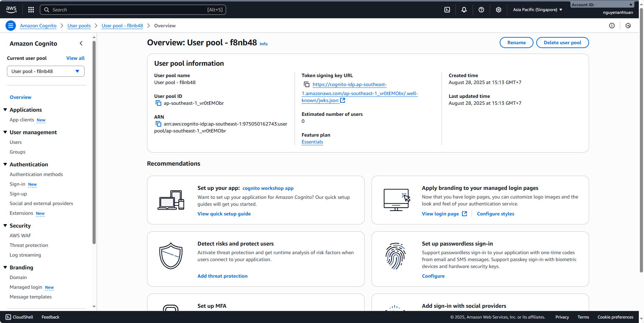Open App clients in the sidebar
Image resolution: width=644 pixels, height=323 pixels.
22,120
